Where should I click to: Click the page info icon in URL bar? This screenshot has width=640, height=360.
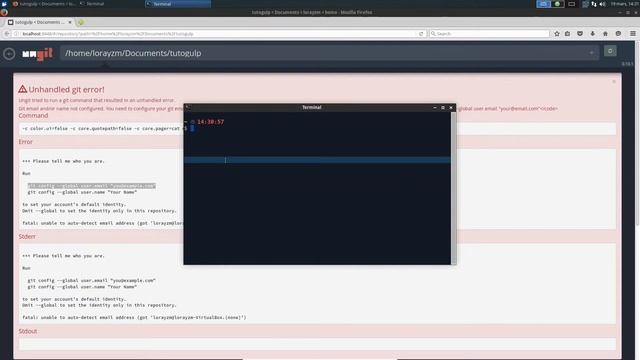(16, 34)
